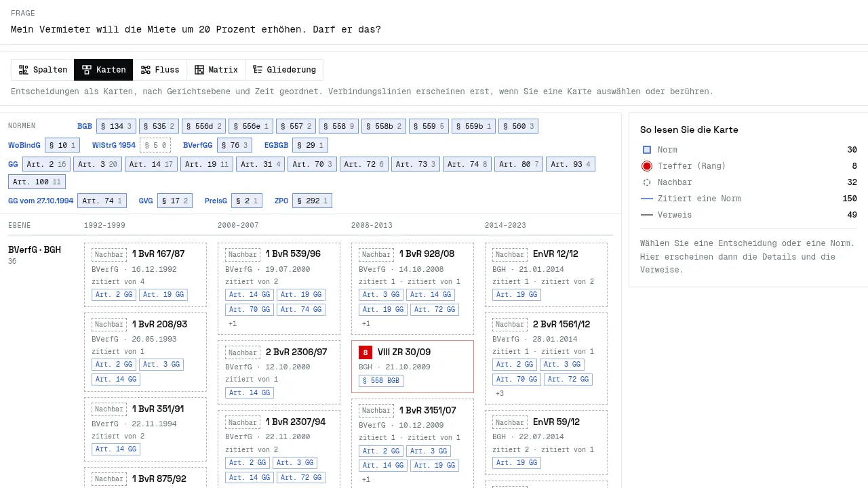Screen dimensions: 868x488
Task: Click the § 558 norm chip with count 9
Action: point(338,126)
